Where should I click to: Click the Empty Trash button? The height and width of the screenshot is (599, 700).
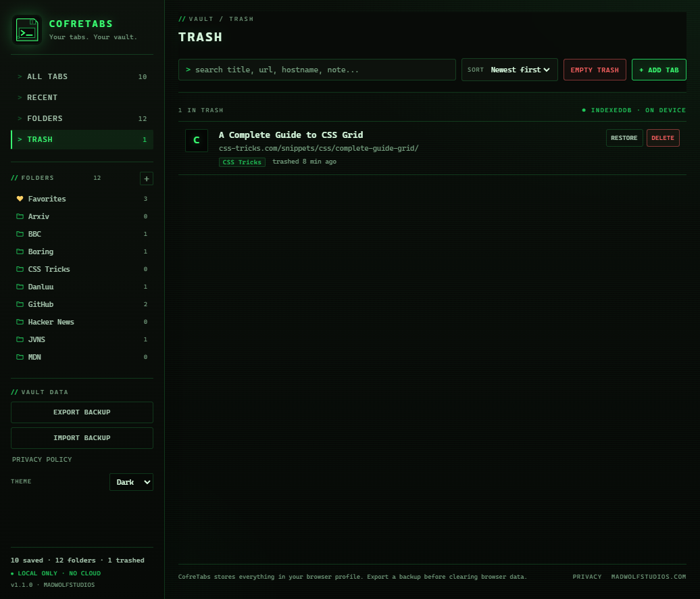point(595,70)
